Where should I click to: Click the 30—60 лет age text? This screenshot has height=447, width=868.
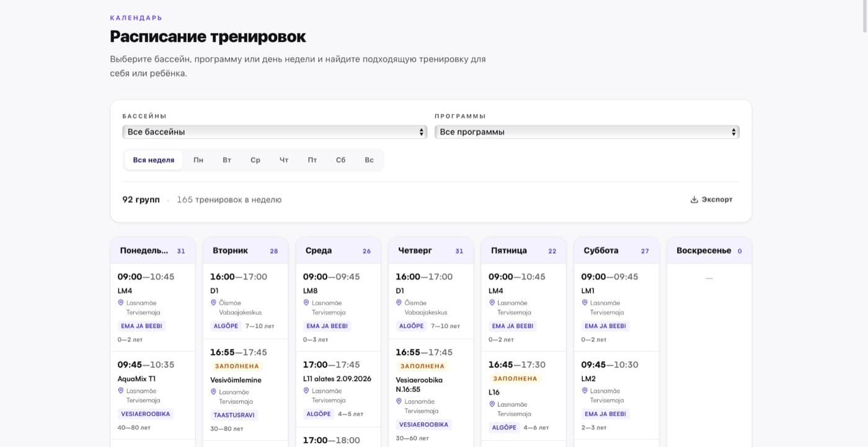(412, 438)
